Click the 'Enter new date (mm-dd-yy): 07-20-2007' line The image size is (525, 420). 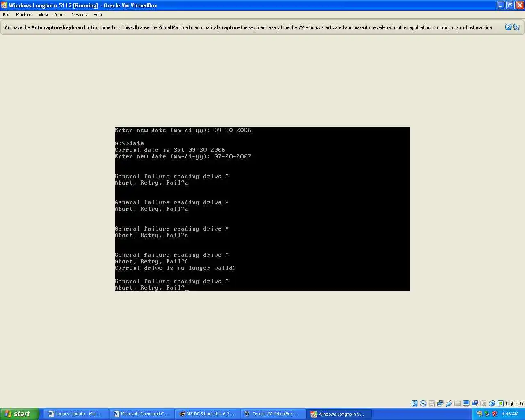[x=183, y=156]
